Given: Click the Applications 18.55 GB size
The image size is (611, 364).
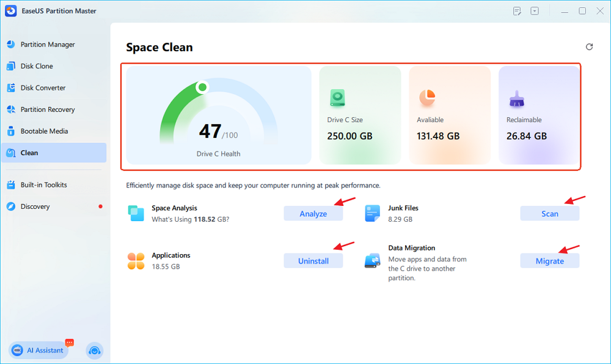Looking at the screenshot, I should pos(166,267).
